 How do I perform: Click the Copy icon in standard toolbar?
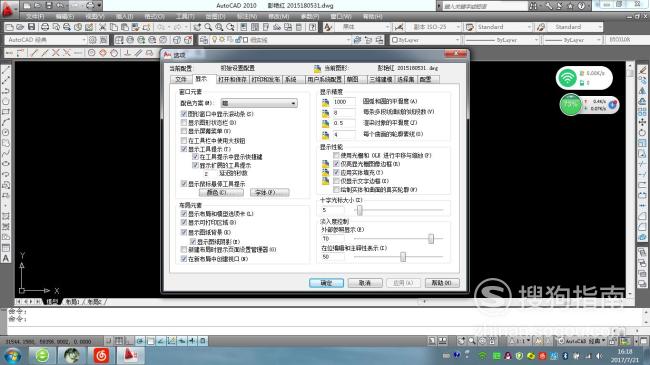(x=113, y=27)
